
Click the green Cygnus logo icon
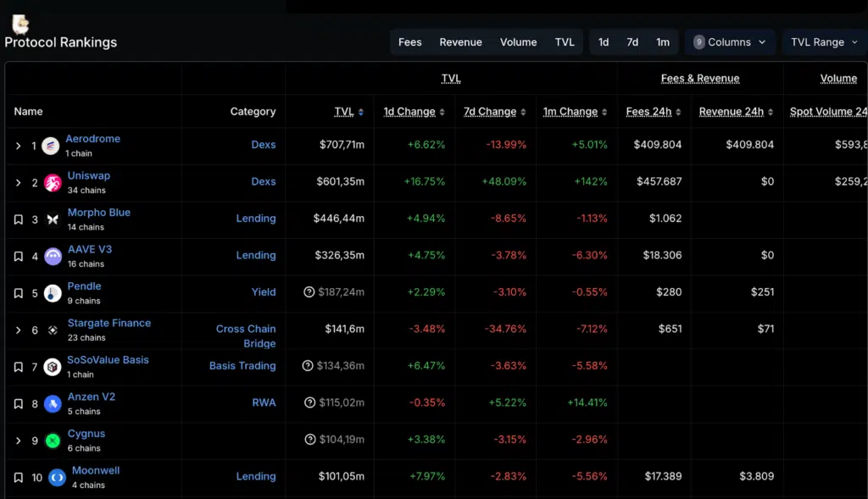pos(53,441)
